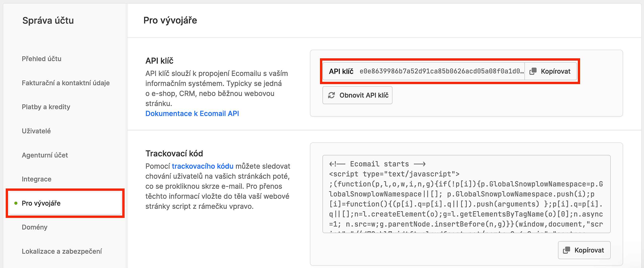644x268 pixels.
Task: Follow the trackovacího kódu link
Action: (x=203, y=166)
